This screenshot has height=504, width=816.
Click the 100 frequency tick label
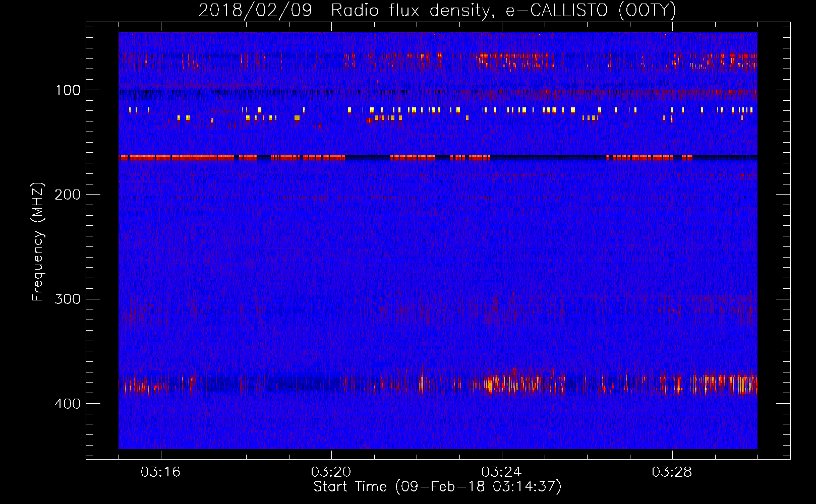pyautogui.click(x=68, y=90)
